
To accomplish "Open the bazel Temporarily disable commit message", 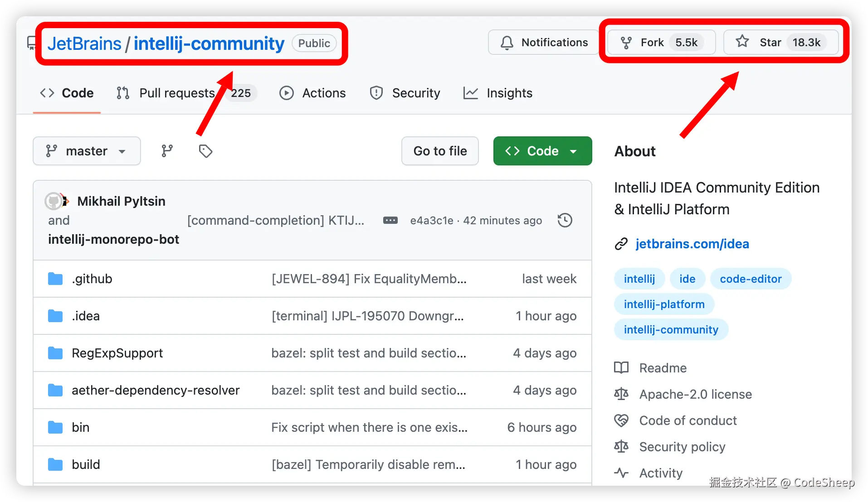I will coord(368,464).
